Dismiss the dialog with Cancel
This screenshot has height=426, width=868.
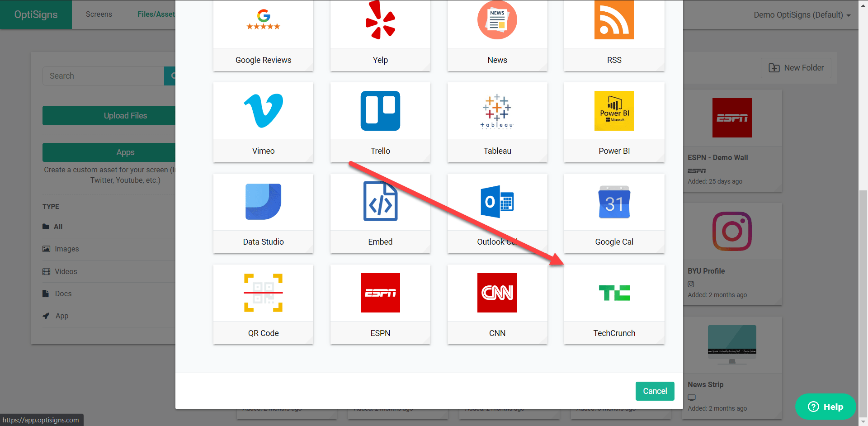coord(655,391)
